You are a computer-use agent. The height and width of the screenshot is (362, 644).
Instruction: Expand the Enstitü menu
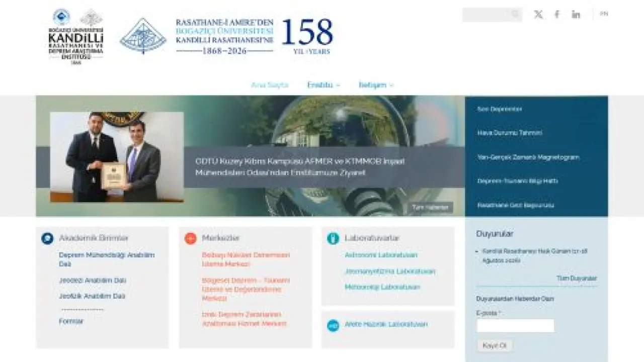pyautogui.click(x=324, y=85)
